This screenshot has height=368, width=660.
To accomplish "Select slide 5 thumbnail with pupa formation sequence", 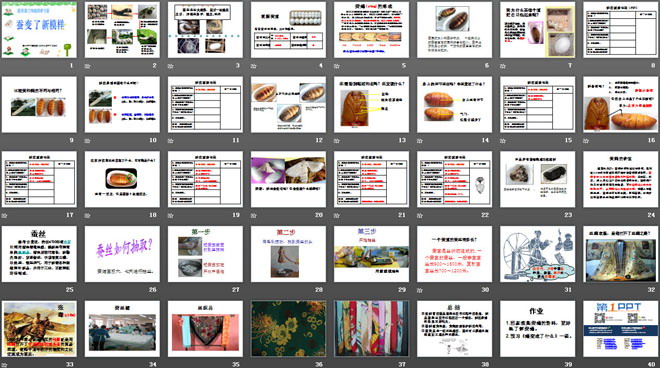I will click(x=372, y=30).
